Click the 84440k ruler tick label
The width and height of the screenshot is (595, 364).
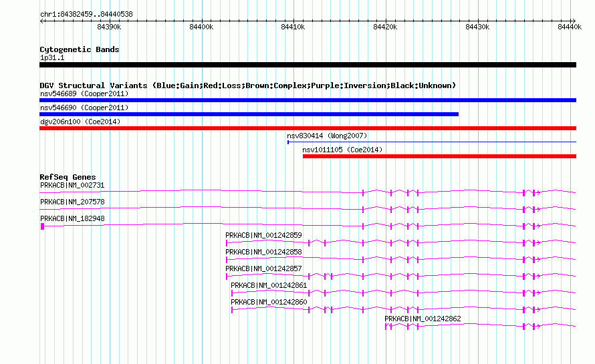pos(570,27)
